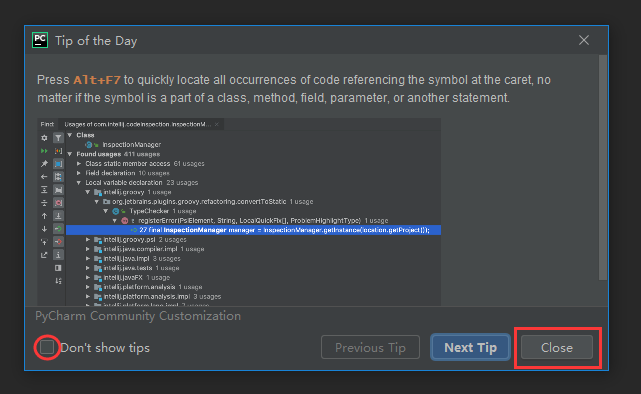The width and height of the screenshot is (641, 394).
Task: Expand the Field declaration node
Action: click(79, 173)
